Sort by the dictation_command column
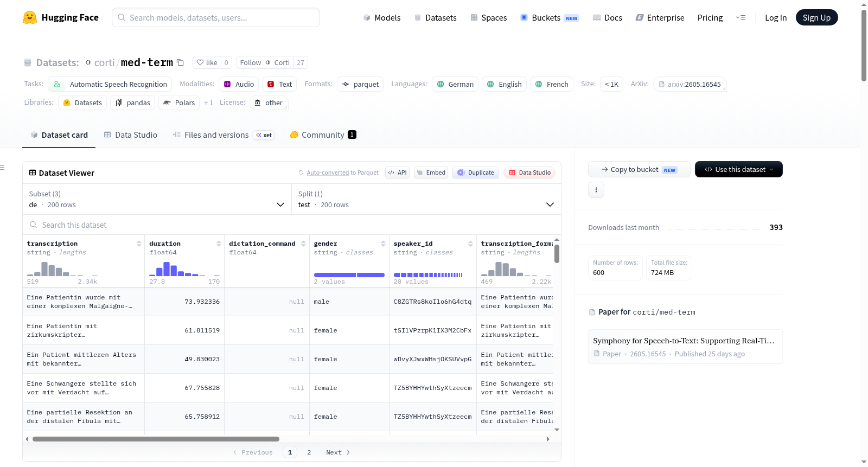The width and height of the screenshot is (868, 467). (x=304, y=244)
